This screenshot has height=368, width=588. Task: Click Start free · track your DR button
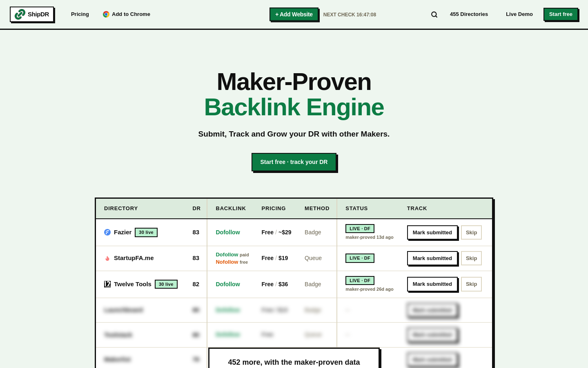coord(294,162)
